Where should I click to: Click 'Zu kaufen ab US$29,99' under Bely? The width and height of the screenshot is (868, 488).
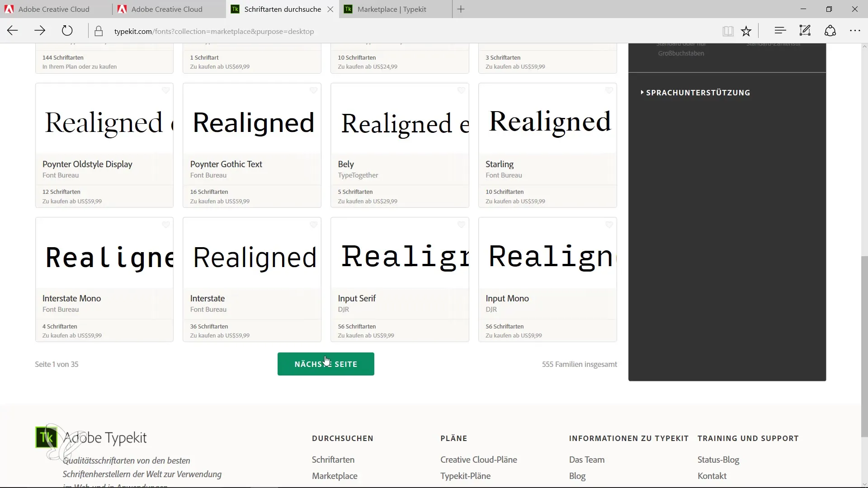(x=368, y=201)
